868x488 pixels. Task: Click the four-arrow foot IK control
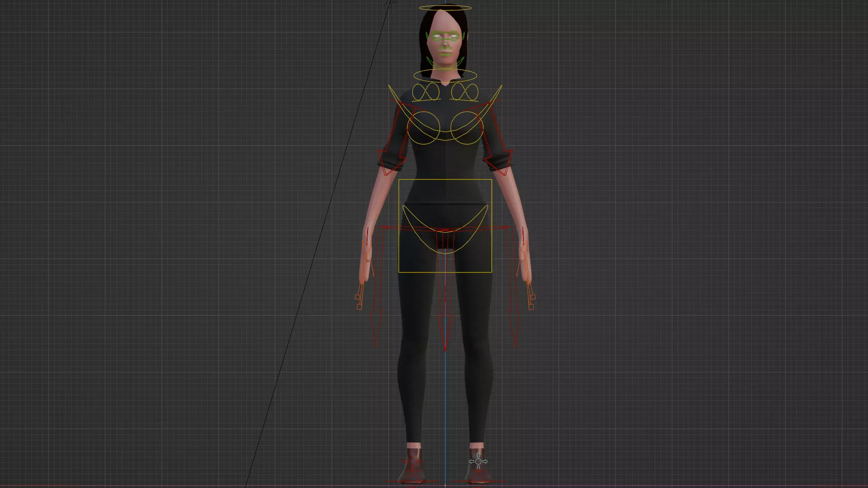coord(478,461)
